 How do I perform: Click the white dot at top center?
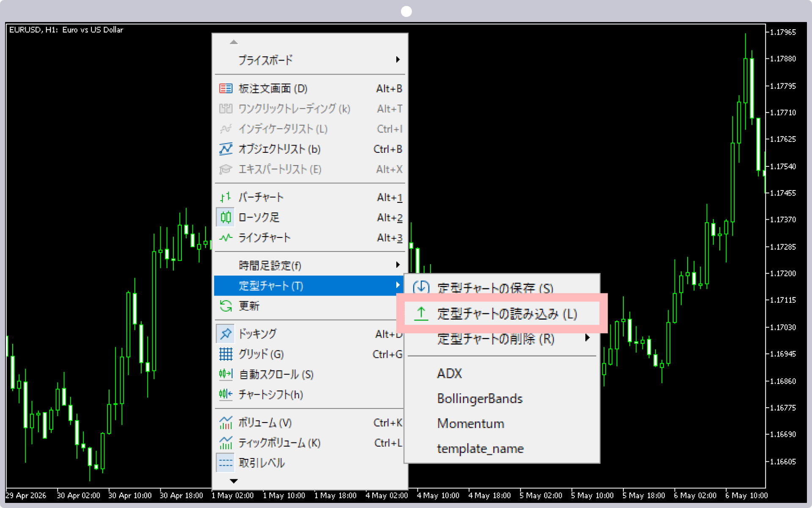(406, 11)
